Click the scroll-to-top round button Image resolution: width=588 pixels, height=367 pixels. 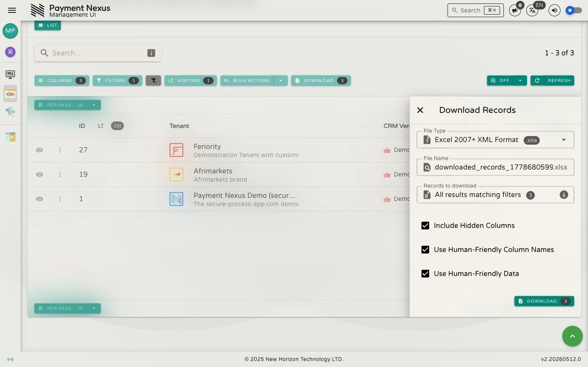[572, 336]
